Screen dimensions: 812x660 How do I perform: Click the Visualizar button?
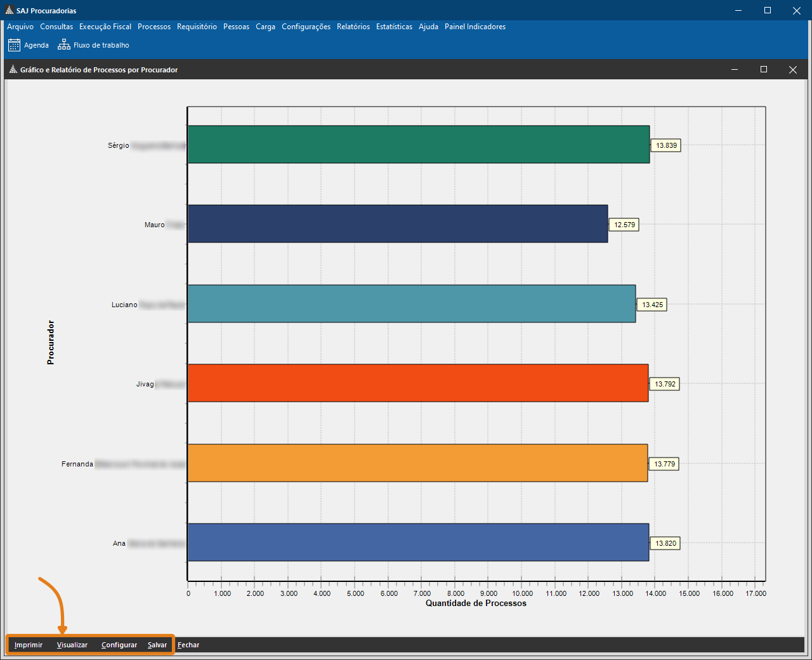point(72,645)
